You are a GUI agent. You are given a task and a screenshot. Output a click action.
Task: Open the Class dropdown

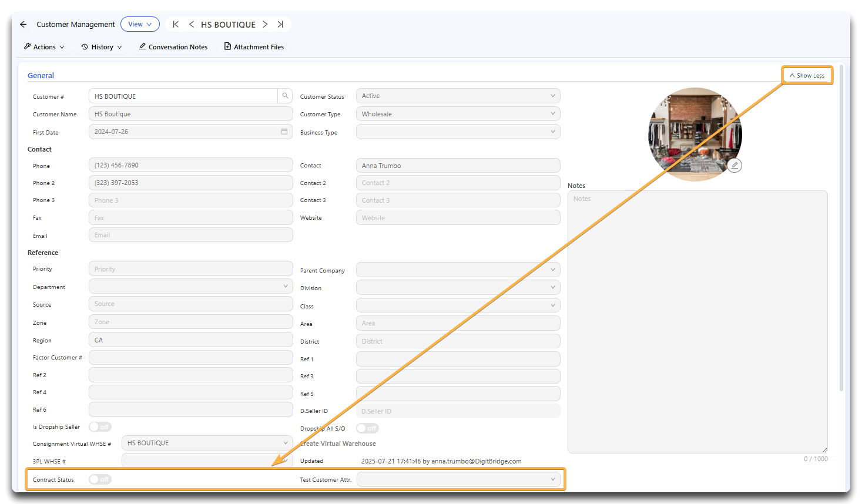pos(458,305)
